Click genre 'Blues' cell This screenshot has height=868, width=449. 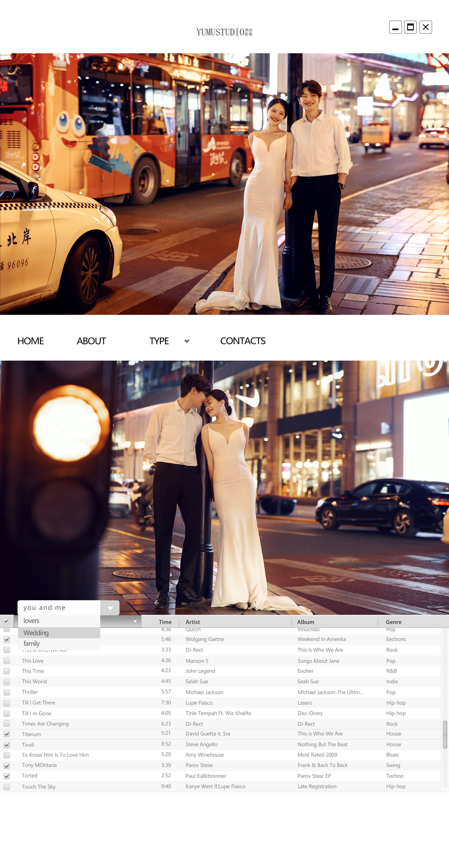(392, 755)
